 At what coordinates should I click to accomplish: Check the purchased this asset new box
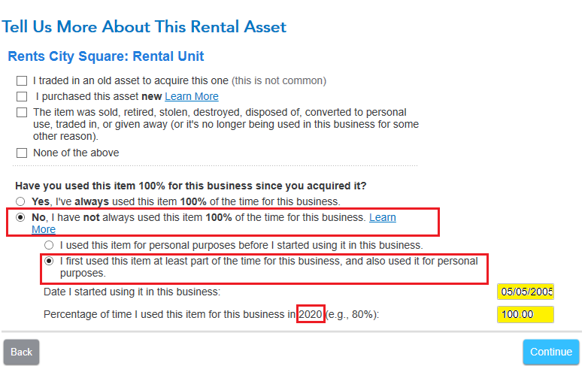[22, 96]
